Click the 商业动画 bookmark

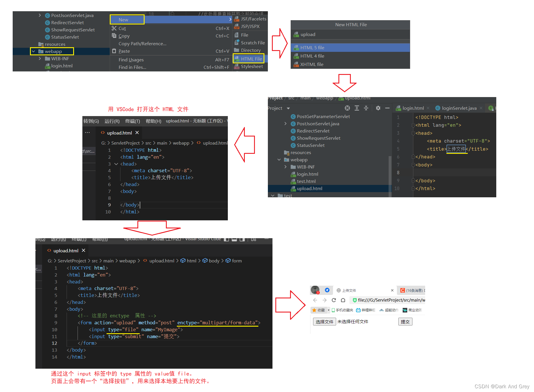412,310
